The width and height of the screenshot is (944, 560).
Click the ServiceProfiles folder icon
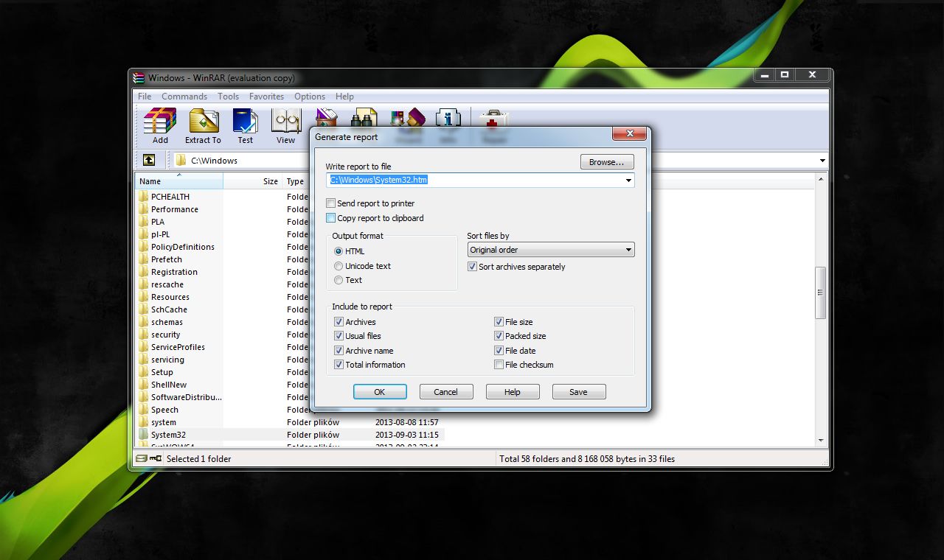[x=143, y=347]
